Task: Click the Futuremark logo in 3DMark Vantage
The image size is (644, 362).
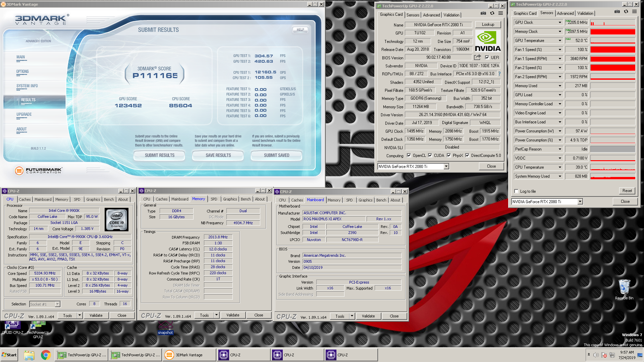Action: pos(39,171)
